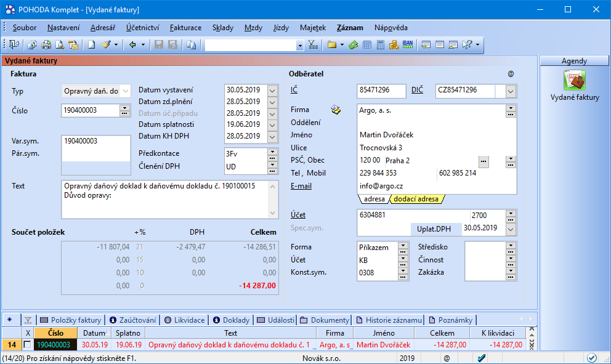Click the first calculator icon after the banknote
This screenshot has width=611, height=364.
coord(366,45)
